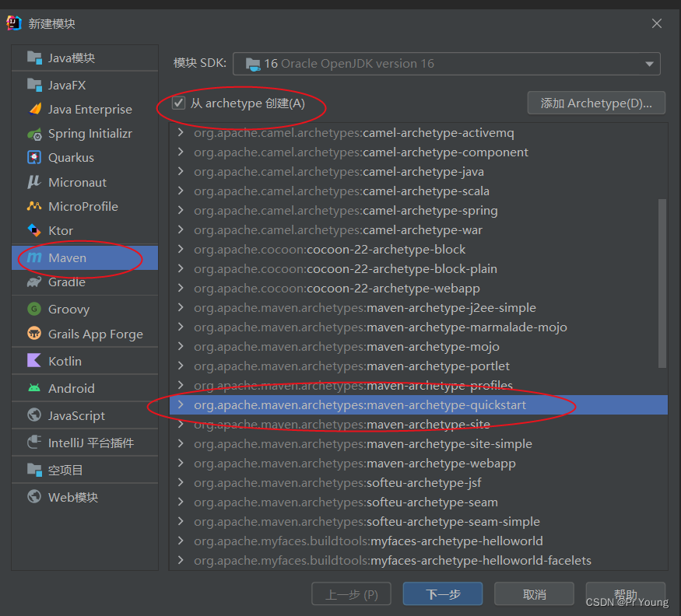Click the 空项目 folder icon
The image size is (681, 616).
34,469
